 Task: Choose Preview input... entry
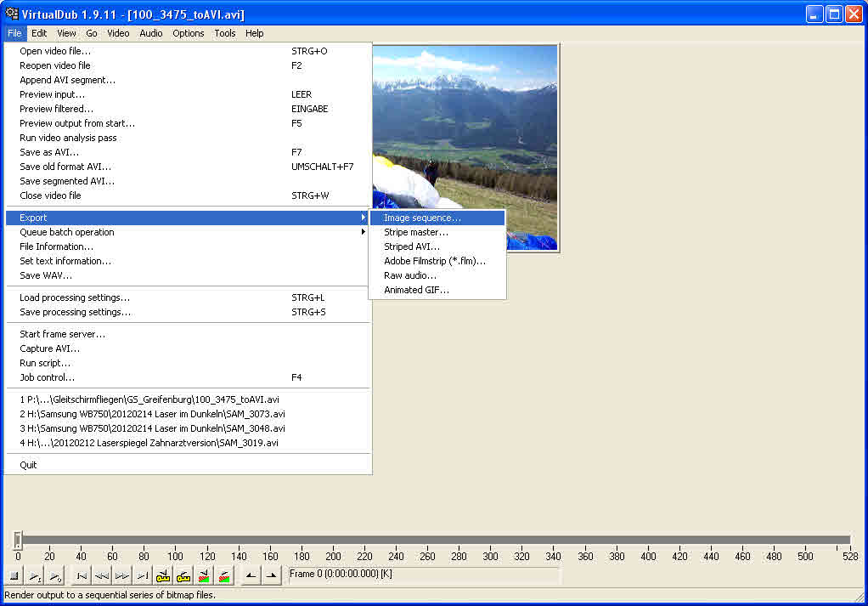pyautogui.click(x=187, y=94)
